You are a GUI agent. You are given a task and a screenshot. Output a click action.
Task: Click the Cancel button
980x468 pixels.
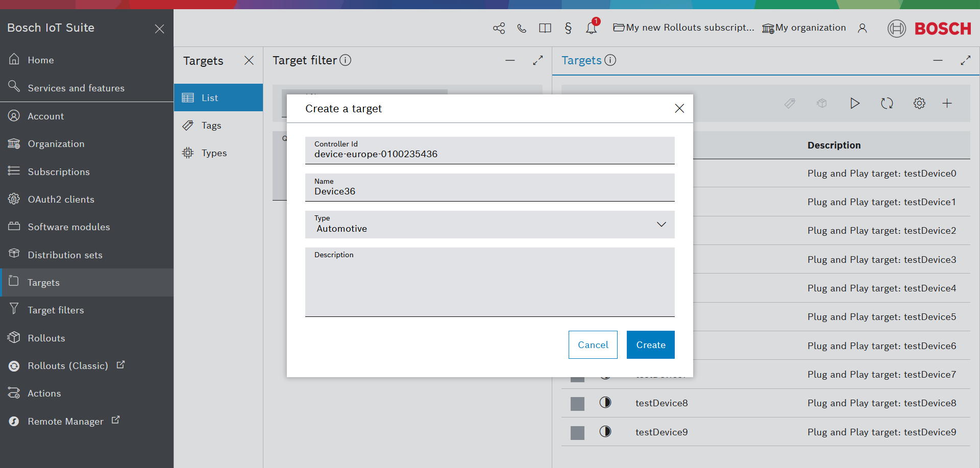[x=593, y=345]
